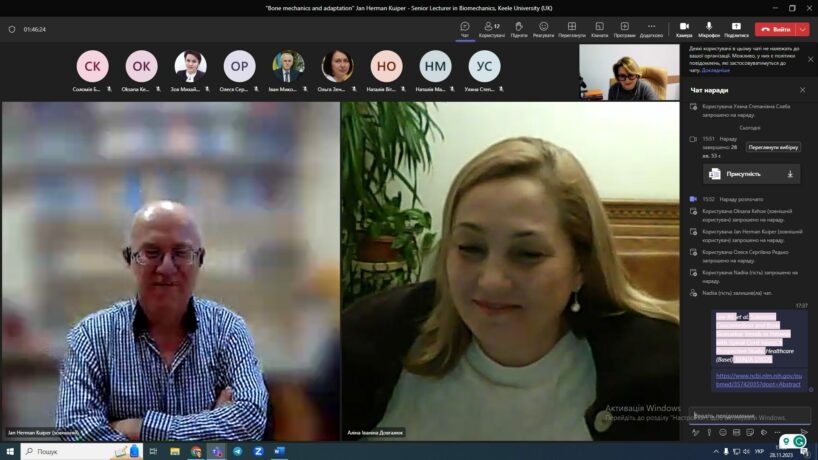The width and height of the screenshot is (818, 460).
Task: Click the Докладніше link in the notice
Action: click(715, 71)
